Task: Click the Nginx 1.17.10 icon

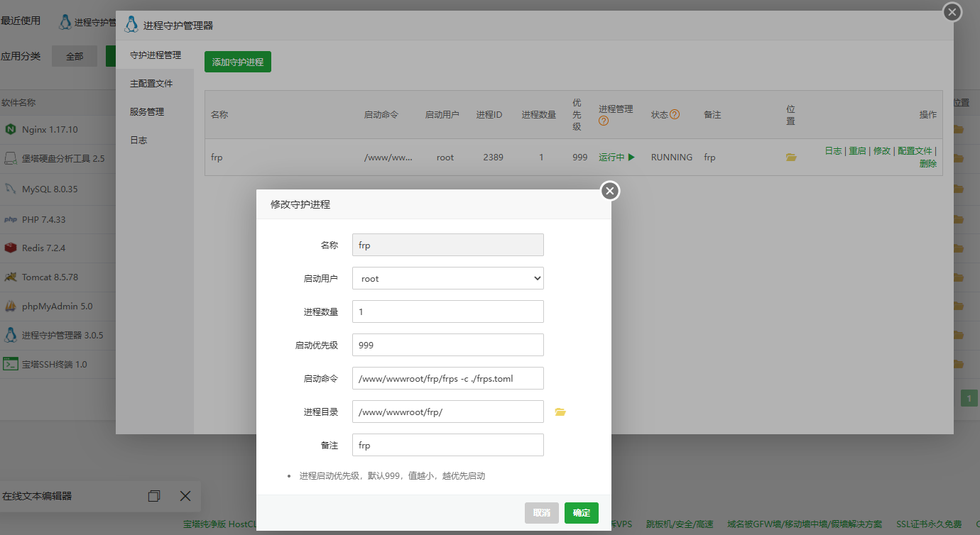Action: pos(11,129)
